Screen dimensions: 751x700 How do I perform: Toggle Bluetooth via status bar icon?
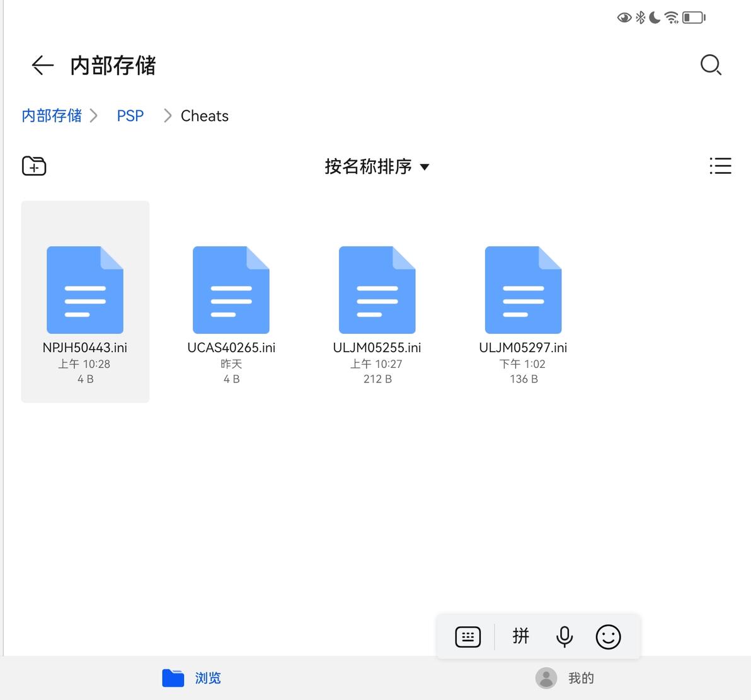[640, 17]
